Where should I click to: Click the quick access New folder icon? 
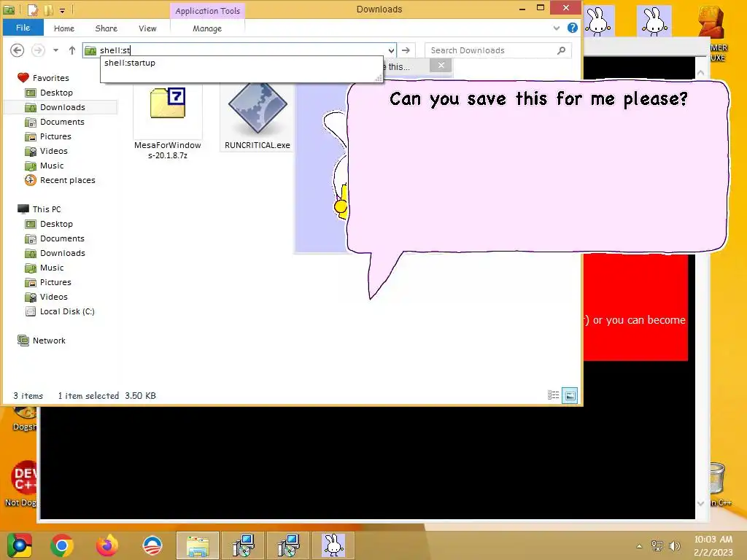point(49,9)
